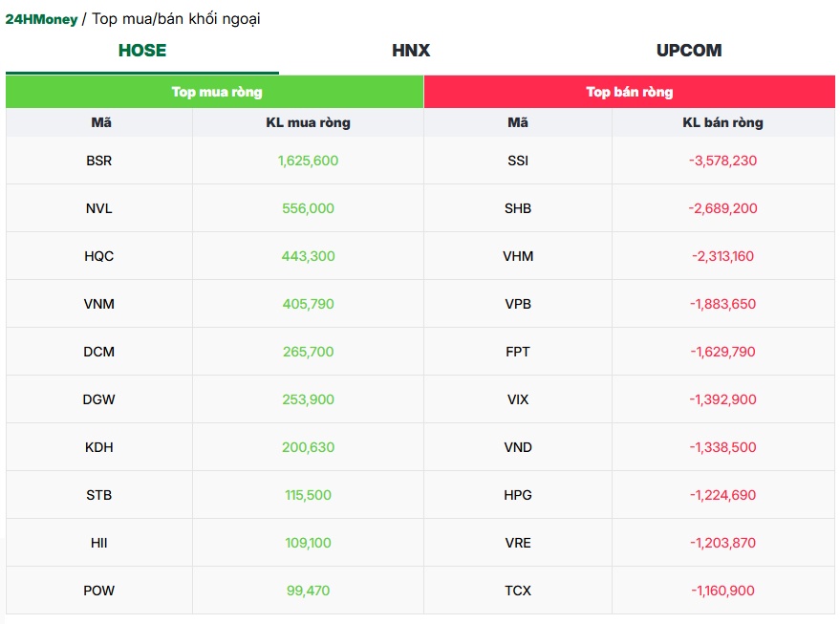
Task: Select the value 443,300 for HQC
Action: pyautogui.click(x=308, y=256)
